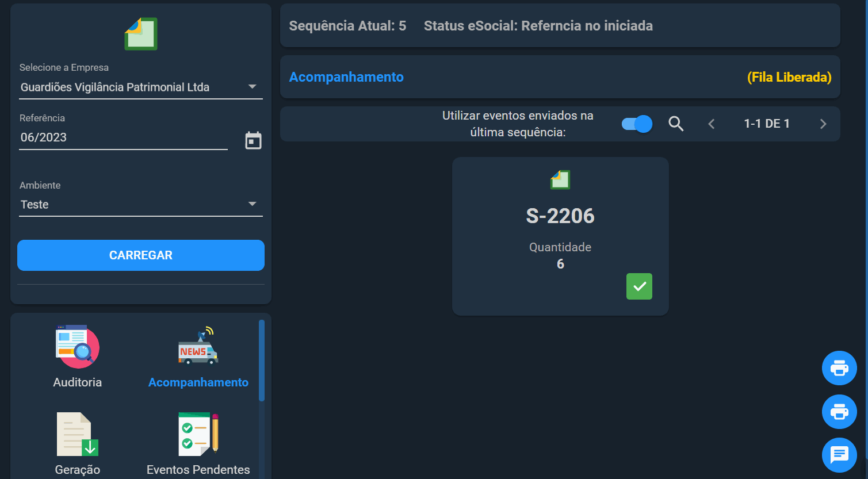Go to previous page arrow
868x479 pixels.
712,124
